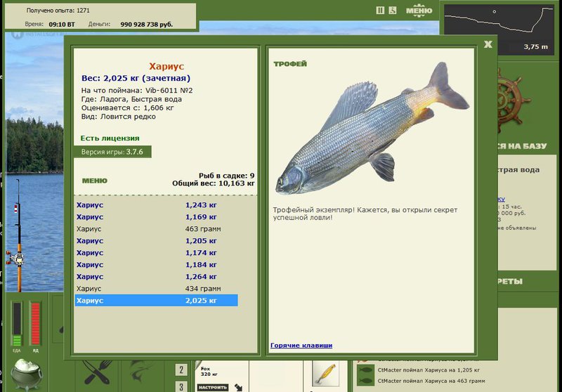
Task: Click the Вес: 2,025 кг (зачетная) line
Action: tap(136, 78)
